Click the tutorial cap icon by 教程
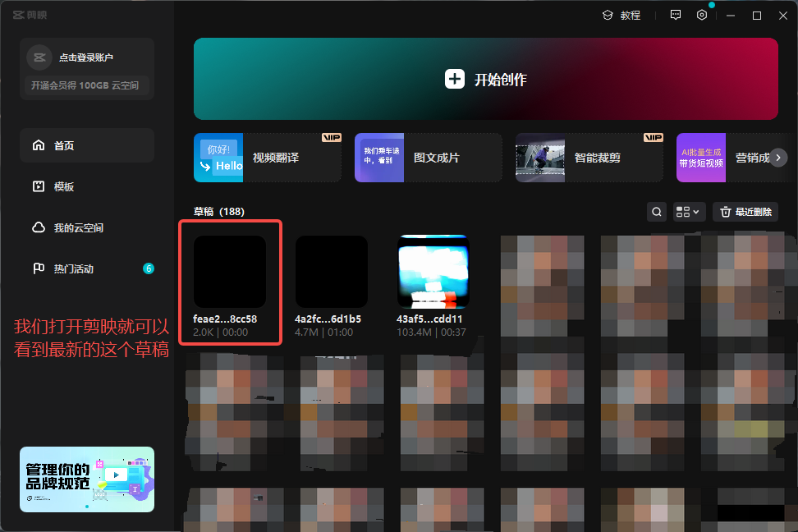 point(608,16)
